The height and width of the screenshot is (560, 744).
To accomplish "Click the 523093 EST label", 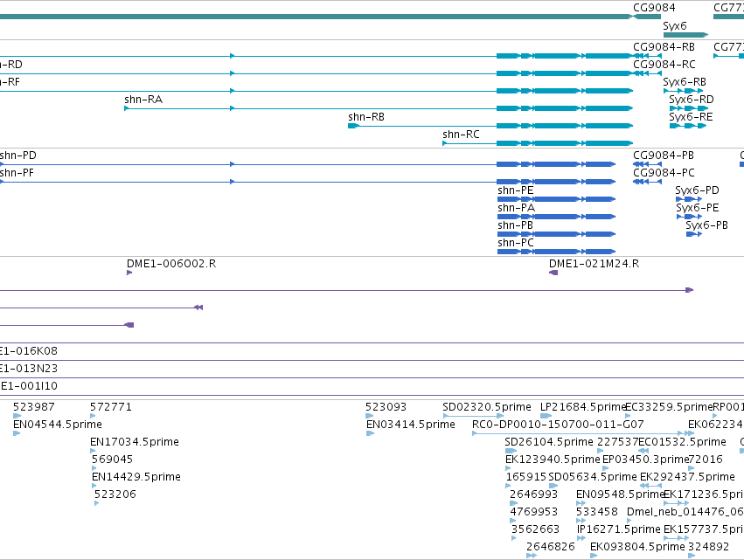I will (386, 407).
